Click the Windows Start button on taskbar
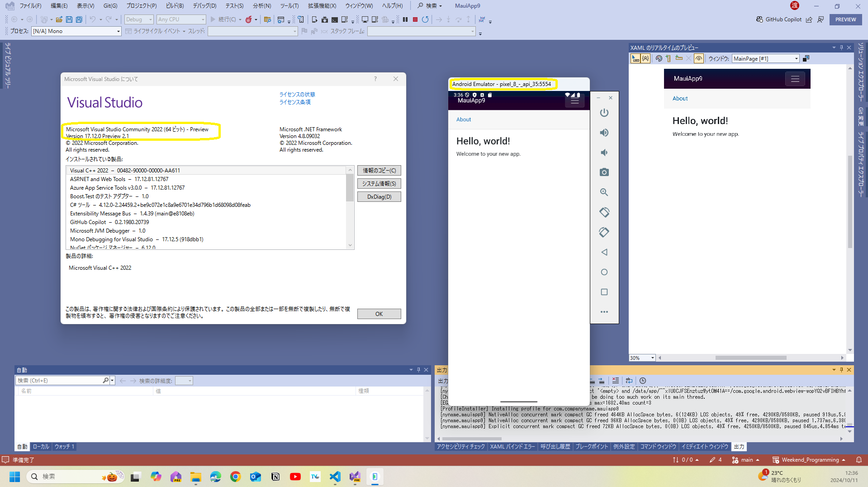The height and width of the screenshot is (487, 868). [14, 477]
